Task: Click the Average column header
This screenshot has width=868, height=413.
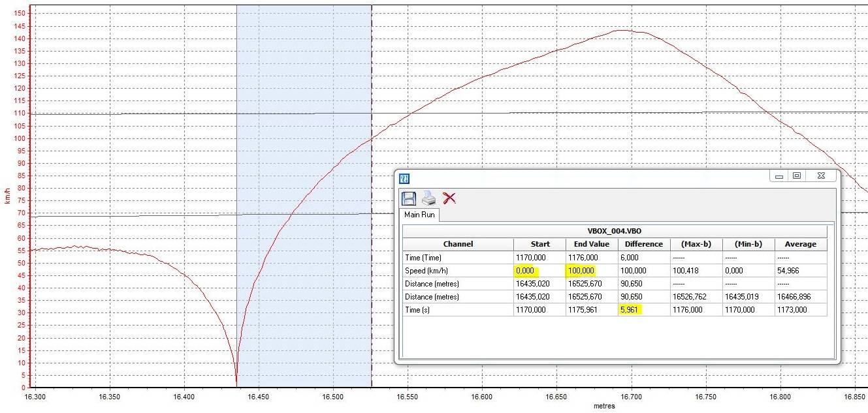Action: click(x=801, y=245)
